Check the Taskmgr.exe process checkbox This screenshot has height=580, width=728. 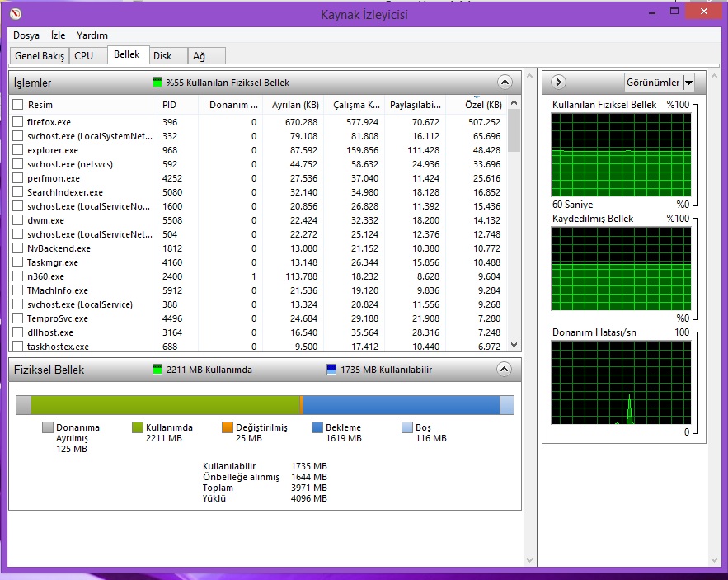coord(17,262)
